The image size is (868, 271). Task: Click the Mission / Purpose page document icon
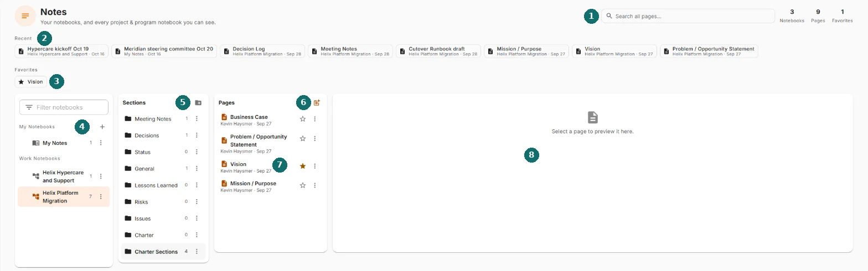click(224, 184)
